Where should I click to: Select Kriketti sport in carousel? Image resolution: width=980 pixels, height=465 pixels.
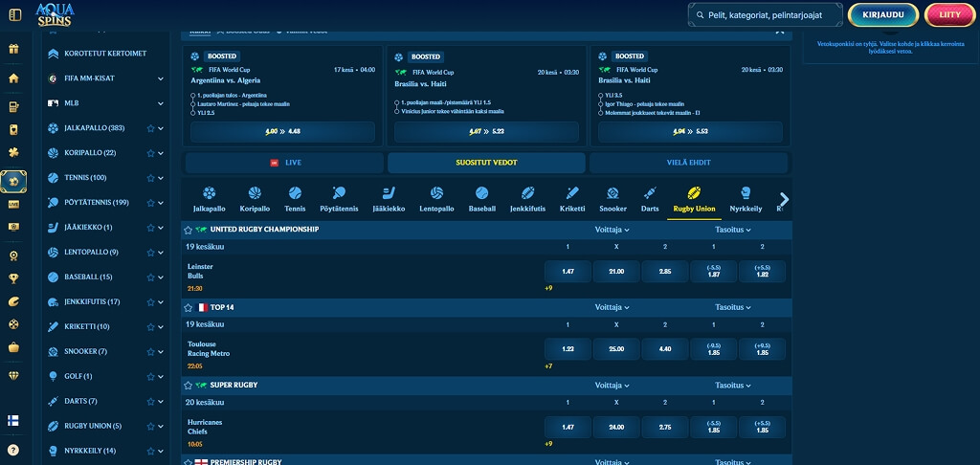(572, 200)
